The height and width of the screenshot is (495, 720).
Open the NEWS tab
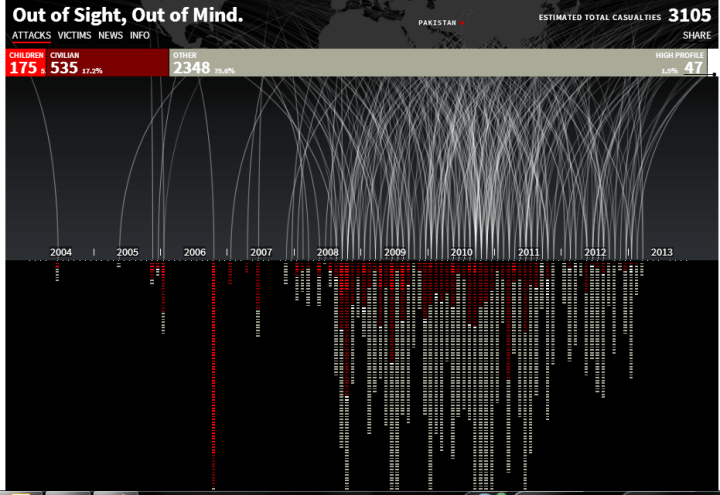pos(110,35)
